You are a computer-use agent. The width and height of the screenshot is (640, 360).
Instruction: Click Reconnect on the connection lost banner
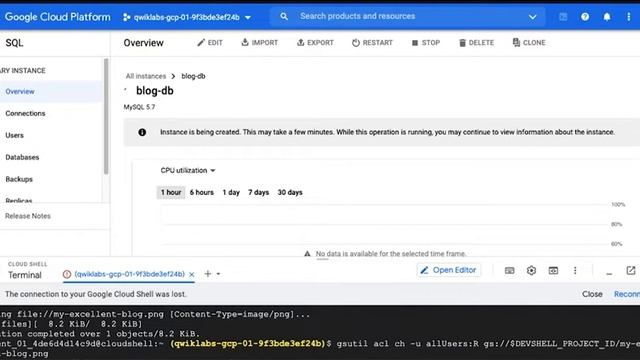(x=627, y=294)
